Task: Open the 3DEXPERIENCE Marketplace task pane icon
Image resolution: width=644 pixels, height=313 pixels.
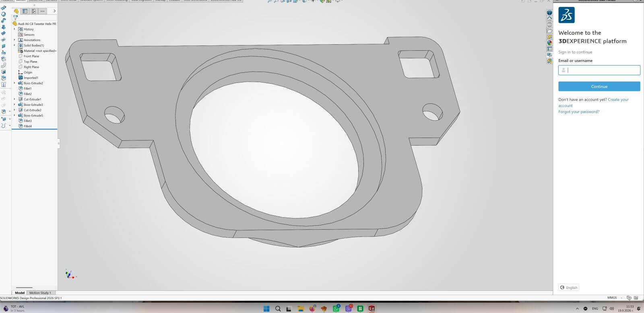Action: [549, 61]
